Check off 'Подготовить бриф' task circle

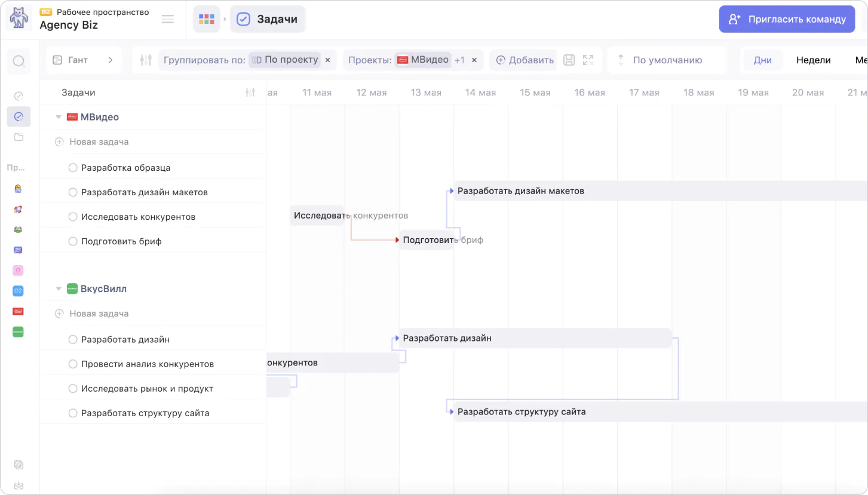click(x=73, y=241)
